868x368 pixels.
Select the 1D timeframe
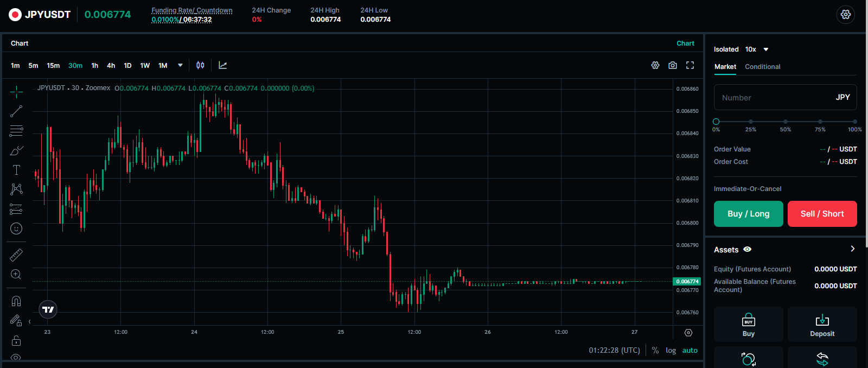[x=127, y=65]
